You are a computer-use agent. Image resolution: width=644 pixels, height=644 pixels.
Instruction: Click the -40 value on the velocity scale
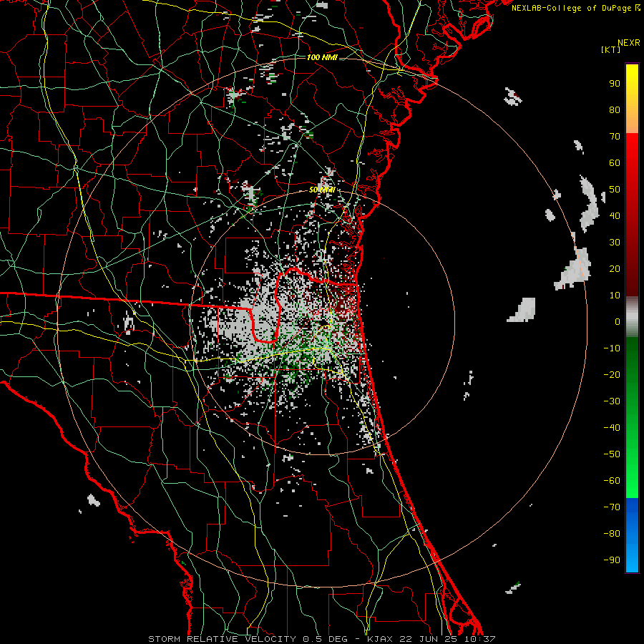[612, 428]
